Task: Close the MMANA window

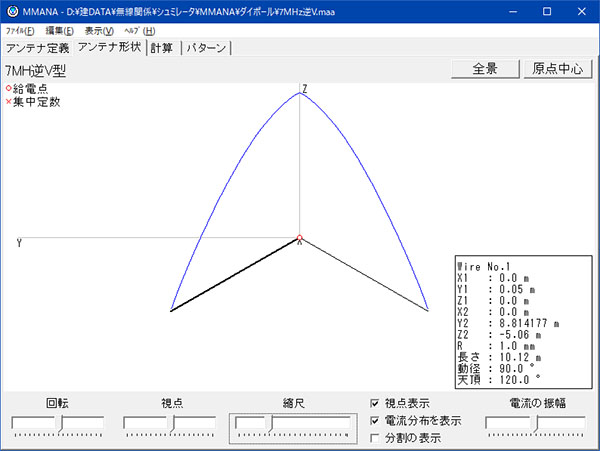Action: pos(582,11)
